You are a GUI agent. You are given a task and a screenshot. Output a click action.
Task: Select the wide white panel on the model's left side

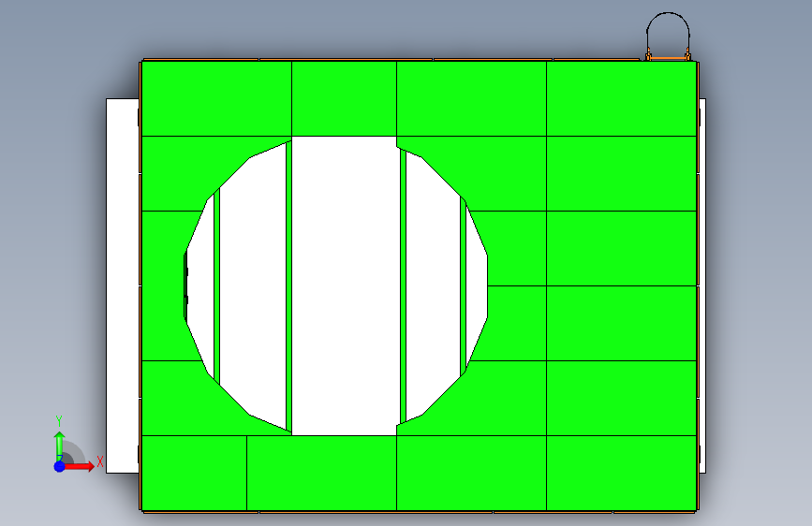pyautogui.click(x=122, y=285)
